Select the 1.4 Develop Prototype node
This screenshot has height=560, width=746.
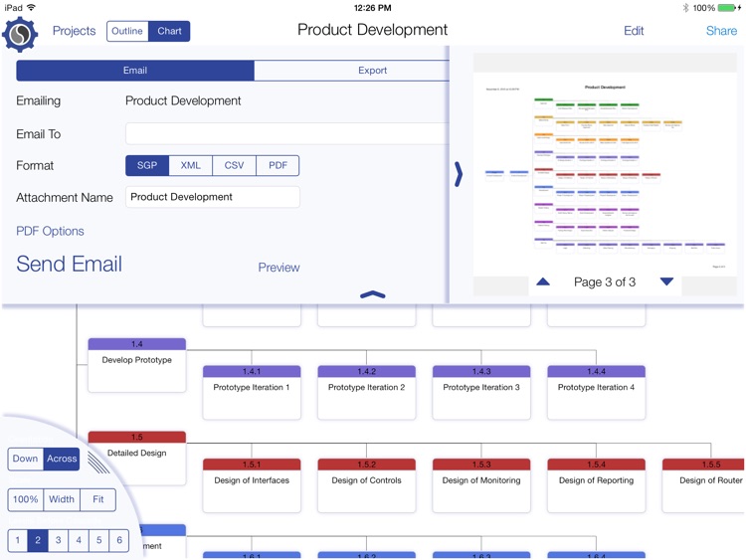point(137,365)
